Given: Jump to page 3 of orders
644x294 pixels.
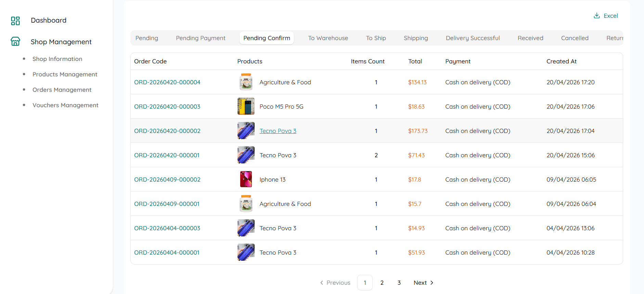Looking at the screenshot, I should [x=399, y=283].
